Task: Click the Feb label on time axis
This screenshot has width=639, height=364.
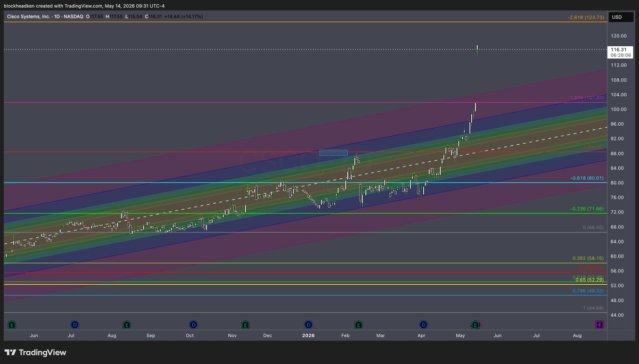Action: (345, 336)
